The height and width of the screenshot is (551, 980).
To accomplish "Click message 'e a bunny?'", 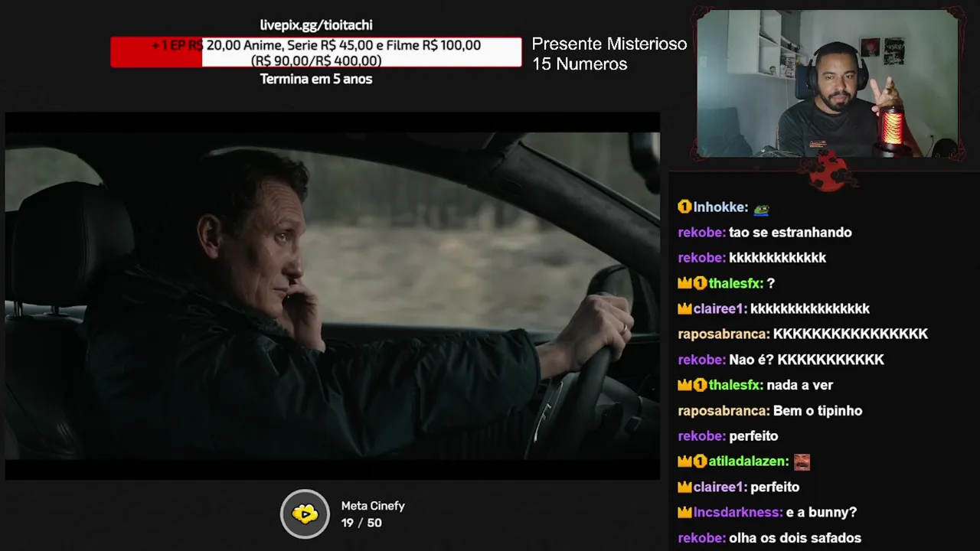I will pyautogui.click(x=822, y=513).
